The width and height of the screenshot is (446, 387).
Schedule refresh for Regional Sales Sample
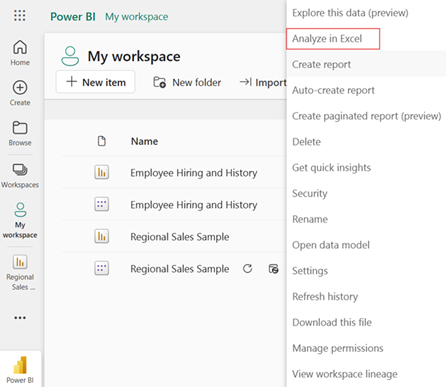pyautogui.click(x=273, y=269)
